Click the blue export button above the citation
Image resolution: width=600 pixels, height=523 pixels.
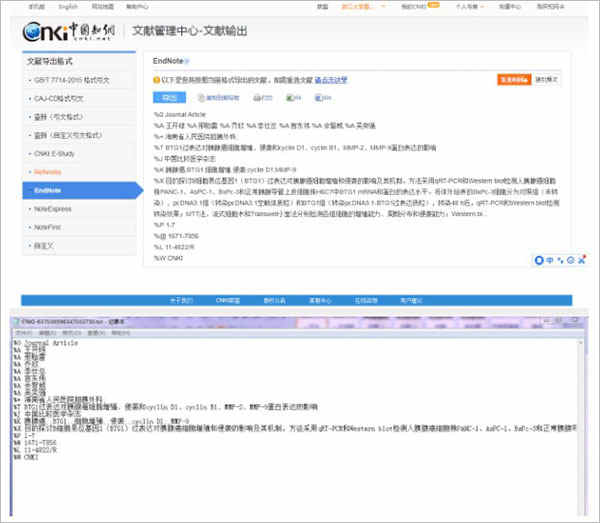[x=170, y=98]
